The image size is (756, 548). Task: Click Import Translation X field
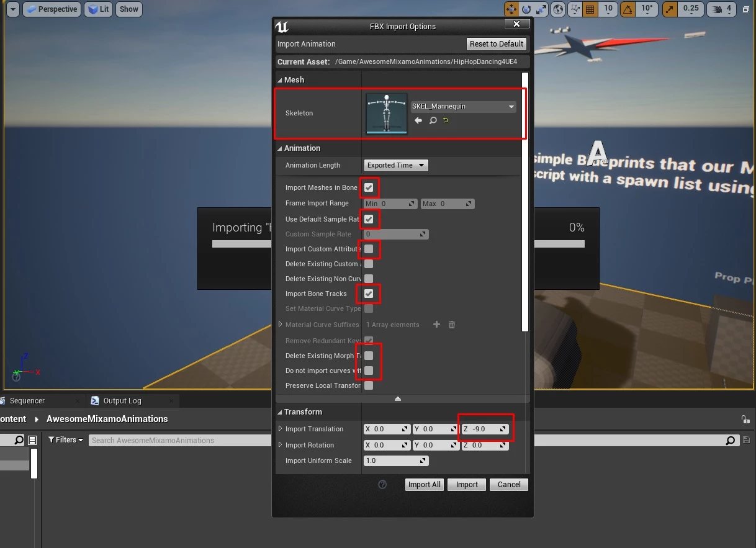coord(386,429)
